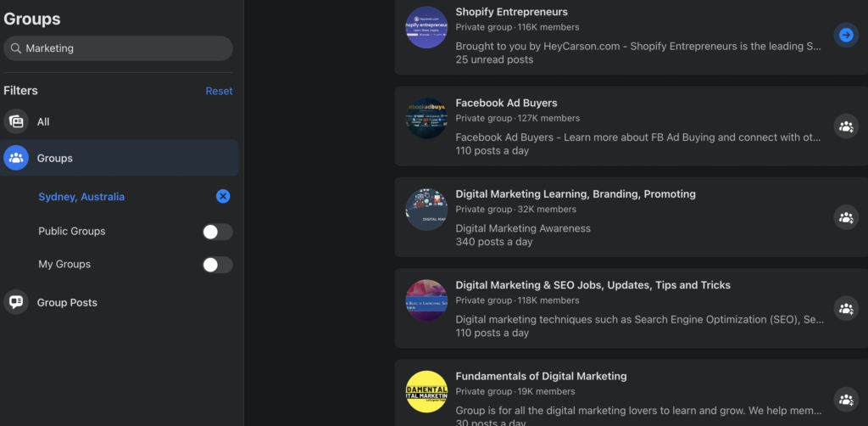
Task: Click '25 unread posts' text
Action: pyautogui.click(x=494, y=59)
